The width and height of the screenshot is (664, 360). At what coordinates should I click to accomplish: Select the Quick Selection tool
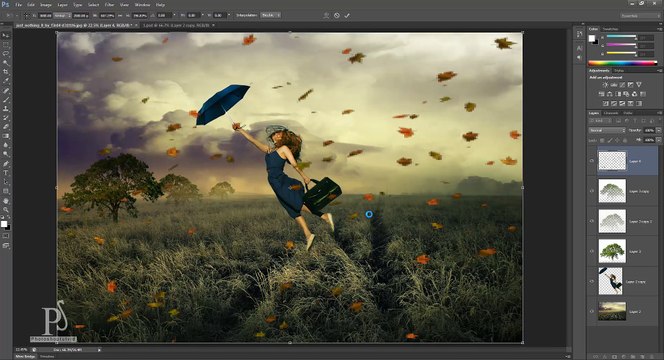[6, 63]
